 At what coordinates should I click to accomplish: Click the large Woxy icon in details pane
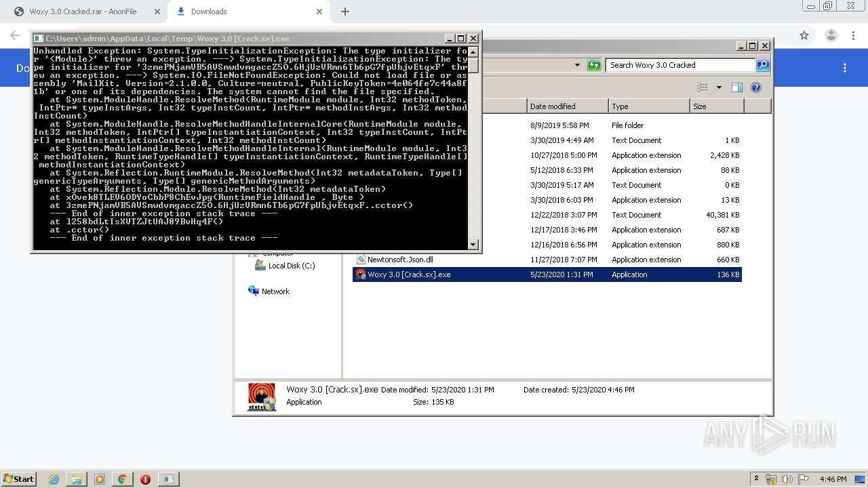(262, 397)
